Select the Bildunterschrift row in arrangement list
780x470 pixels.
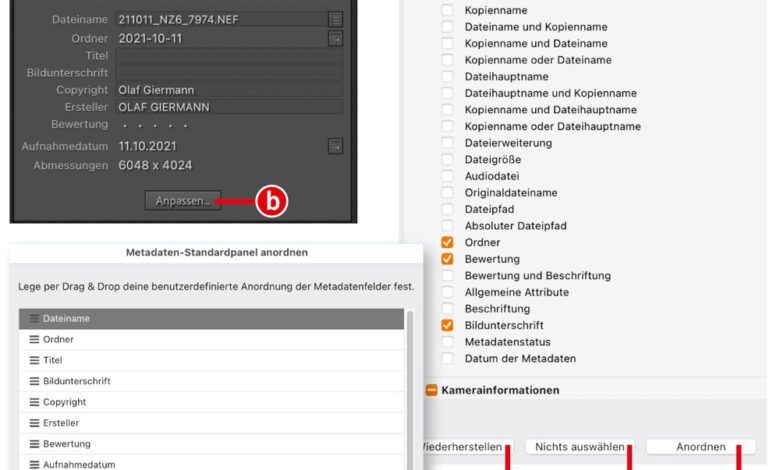coord(211,381)
